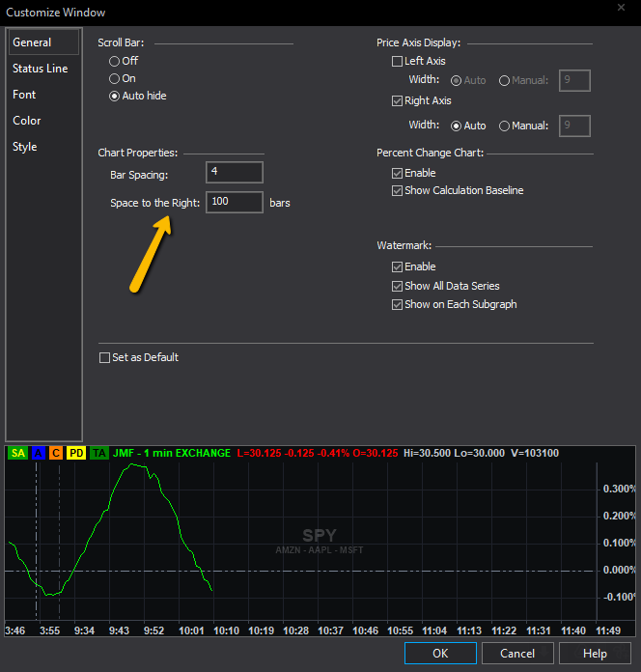Open the Status Line section
The height and width of the screenshot is (672, 641).
pyautogui.click(x=40, y=69)
